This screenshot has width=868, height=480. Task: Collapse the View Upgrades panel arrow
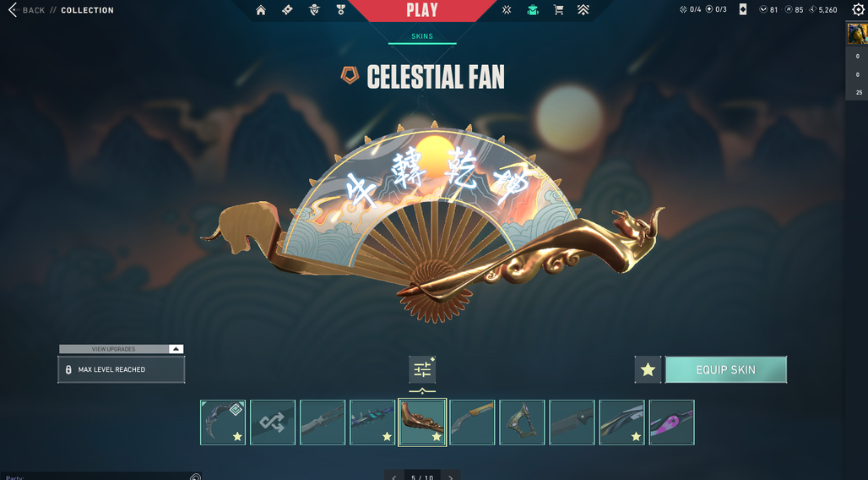(176, 349)
